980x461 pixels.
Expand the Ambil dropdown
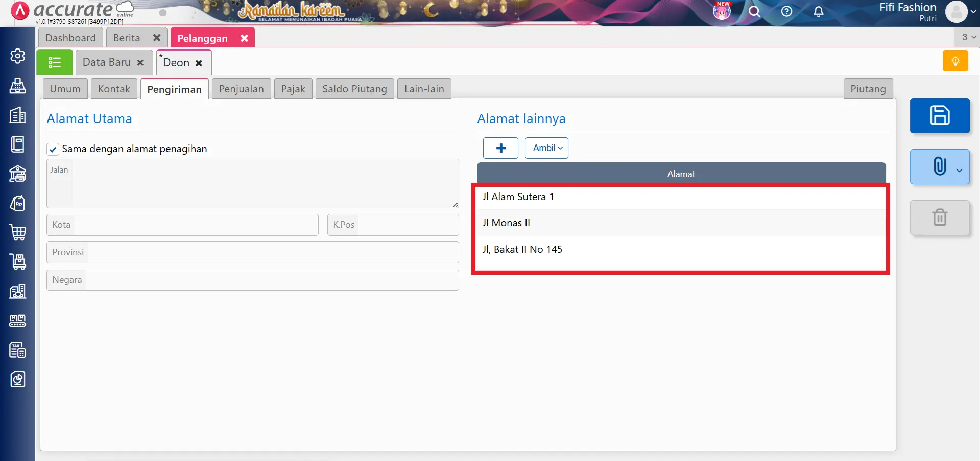[546, 148]
